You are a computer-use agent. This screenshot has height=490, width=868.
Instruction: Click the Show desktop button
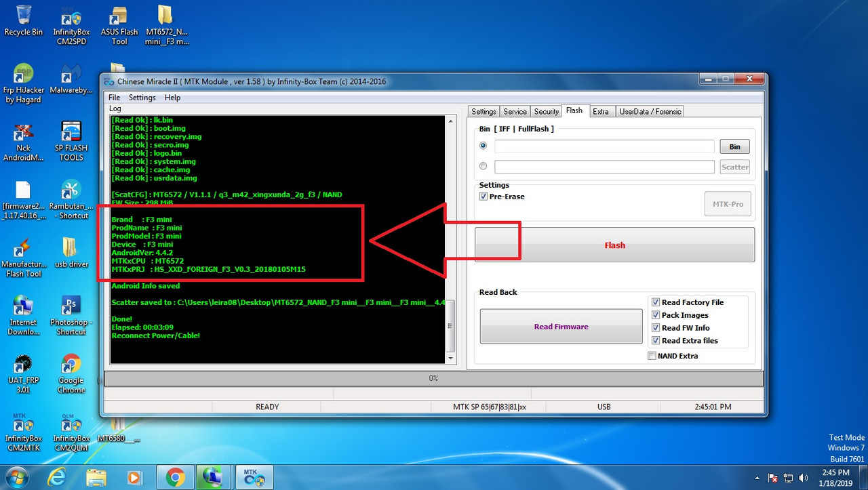click(x=863, y=478)
